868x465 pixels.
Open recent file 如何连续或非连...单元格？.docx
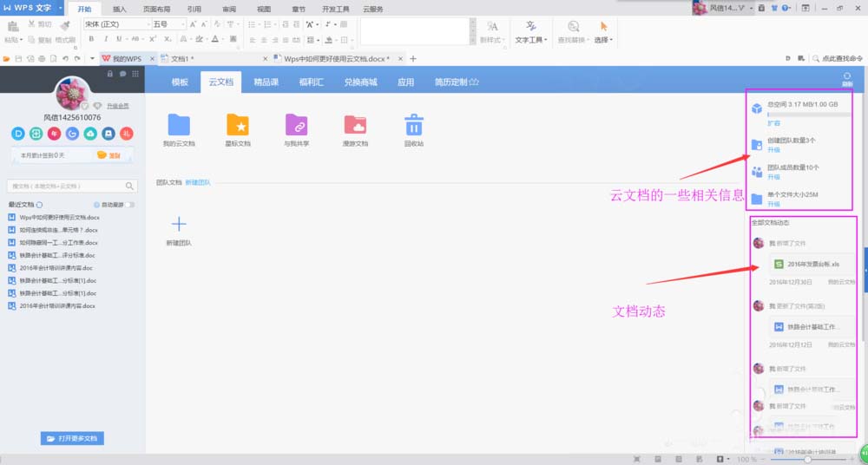click(58, 230)
